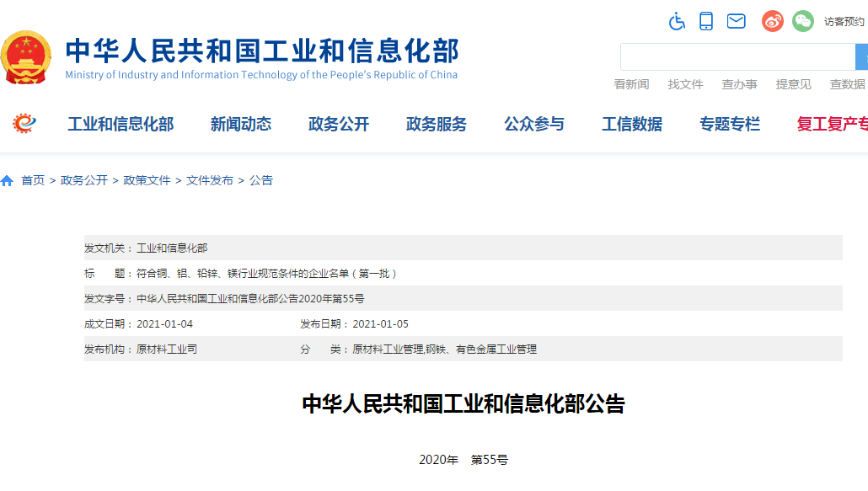Select the 政务服务 navigation item
This screenshot has height=491, width=868.
[x=437, y=125]
